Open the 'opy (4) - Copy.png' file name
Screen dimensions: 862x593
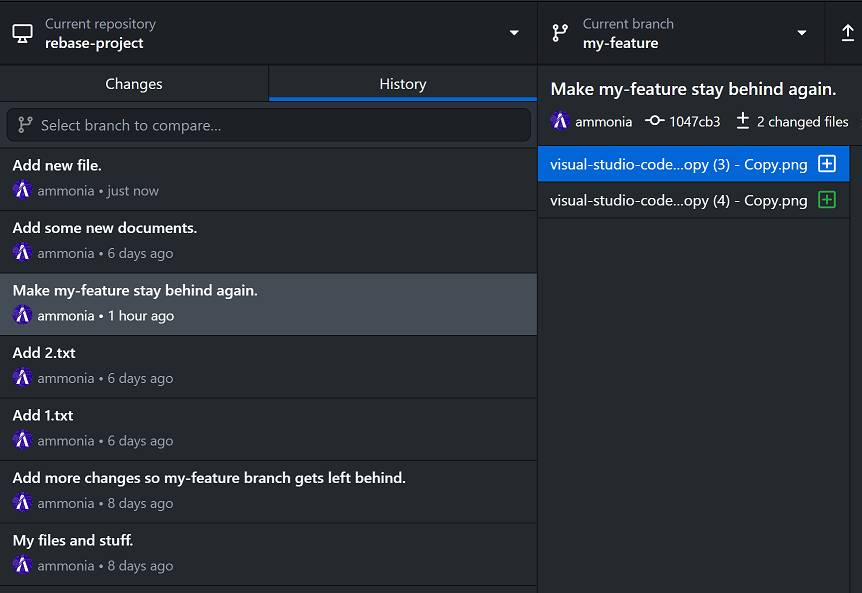coord(678,201)
